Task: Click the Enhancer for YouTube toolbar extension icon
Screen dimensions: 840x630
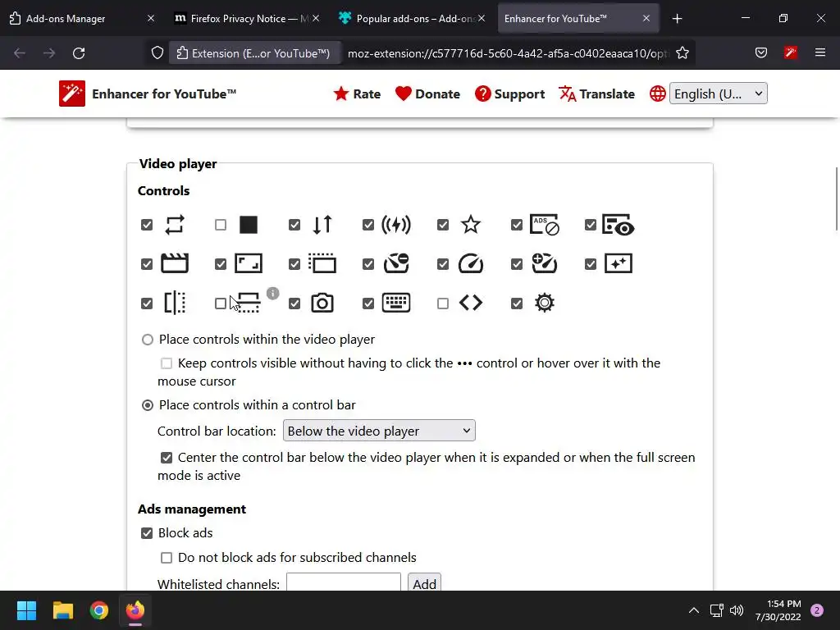Action: [791, 52]
